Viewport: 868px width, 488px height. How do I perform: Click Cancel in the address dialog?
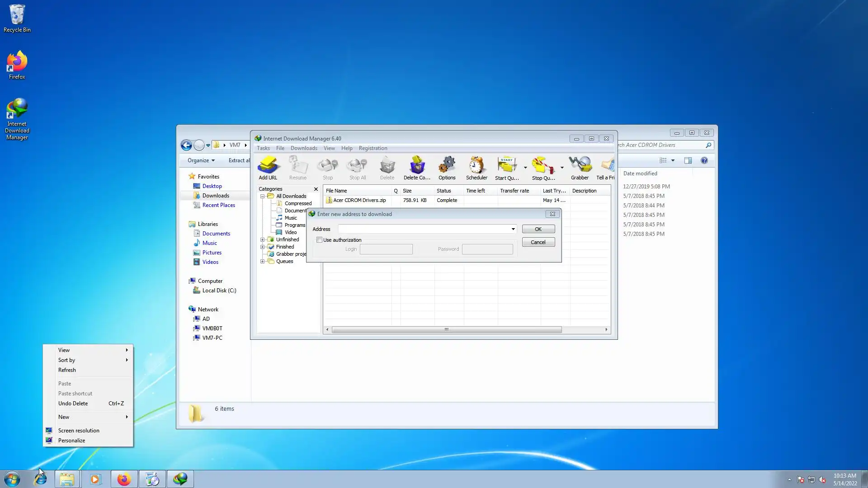[538, 242]
